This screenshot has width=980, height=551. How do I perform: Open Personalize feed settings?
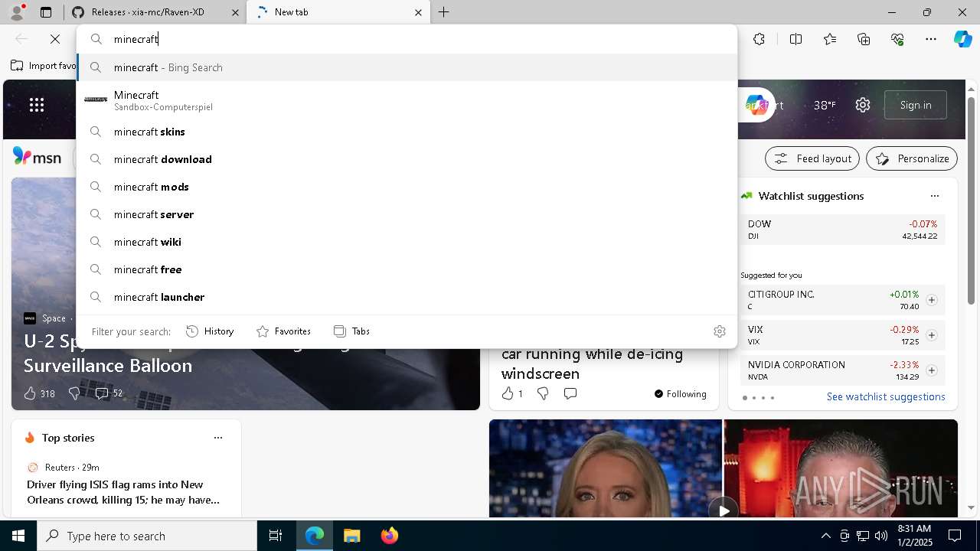(912, 158)
